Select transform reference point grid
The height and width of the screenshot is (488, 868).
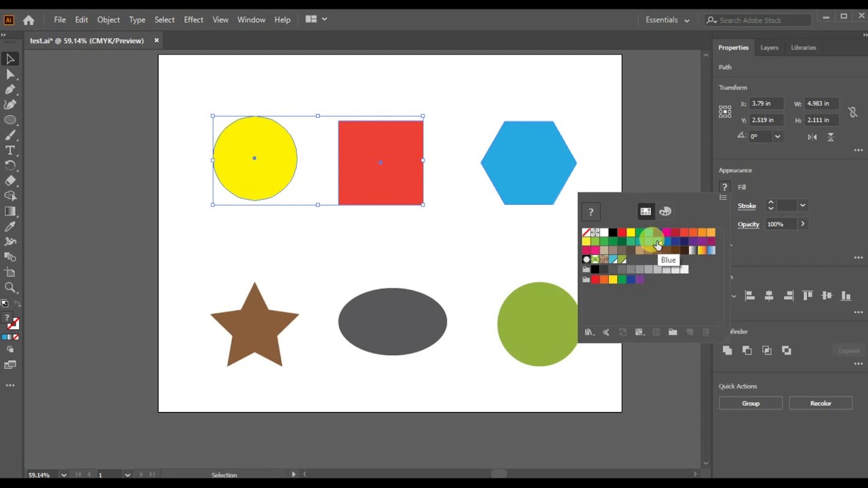pos(725,112)
